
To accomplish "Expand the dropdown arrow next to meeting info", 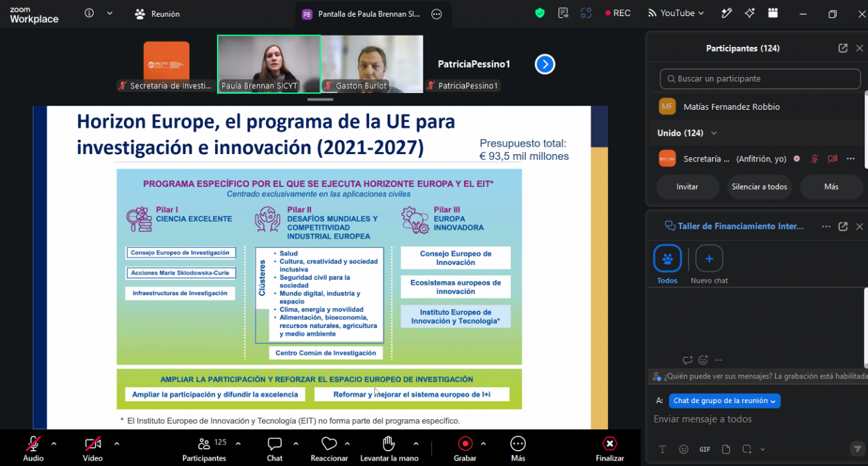I will point(110,13).
